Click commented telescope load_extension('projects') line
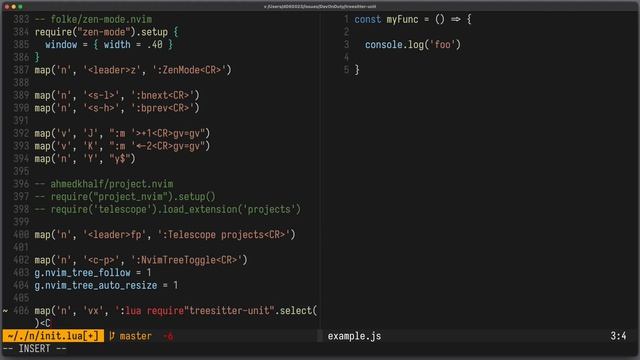Viewport: 640px width, 360px height. (x=168, y=209)
